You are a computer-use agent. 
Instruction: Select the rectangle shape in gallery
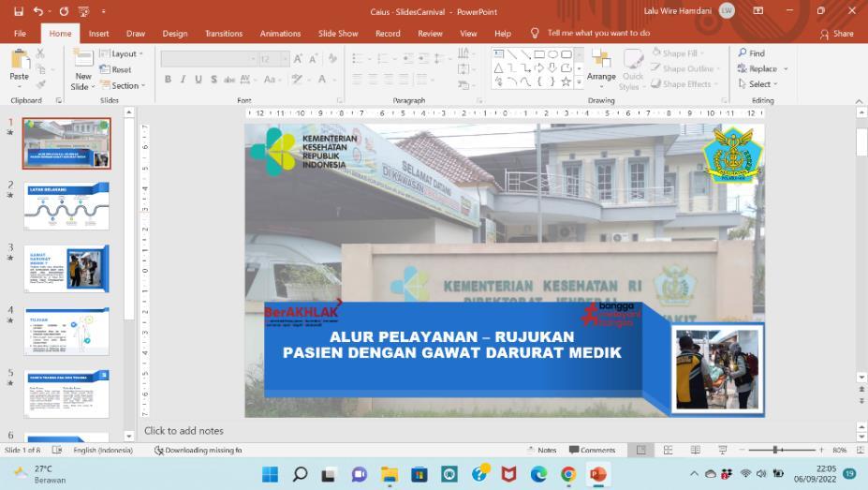(x=539, y=54)
